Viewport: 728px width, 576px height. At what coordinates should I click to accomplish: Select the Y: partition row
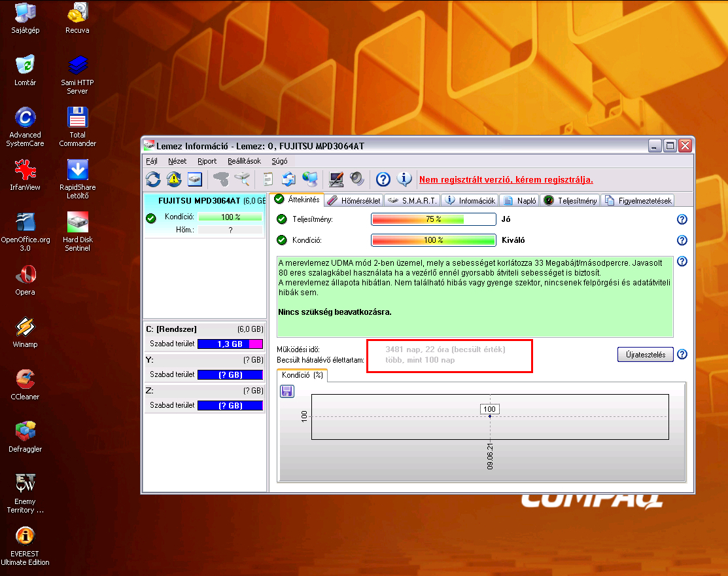click(x=205, y=367)
